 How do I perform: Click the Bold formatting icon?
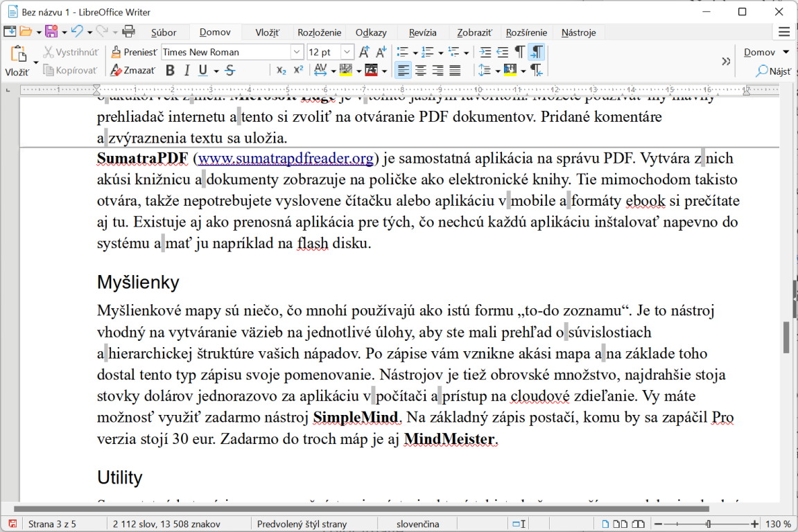[170, 70]
